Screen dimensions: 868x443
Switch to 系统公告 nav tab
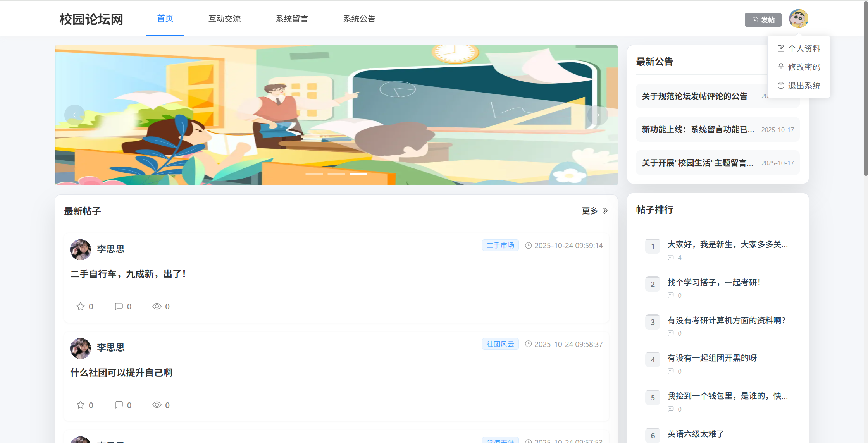tap(359, 19)
